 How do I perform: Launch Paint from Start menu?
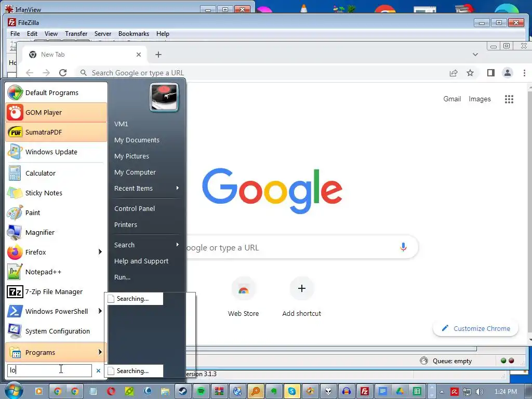(x=56, y=212)
